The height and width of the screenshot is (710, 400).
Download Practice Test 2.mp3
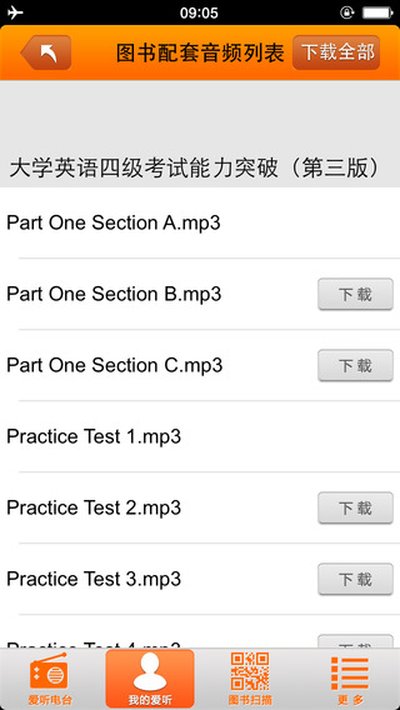[x=355, y=508]
